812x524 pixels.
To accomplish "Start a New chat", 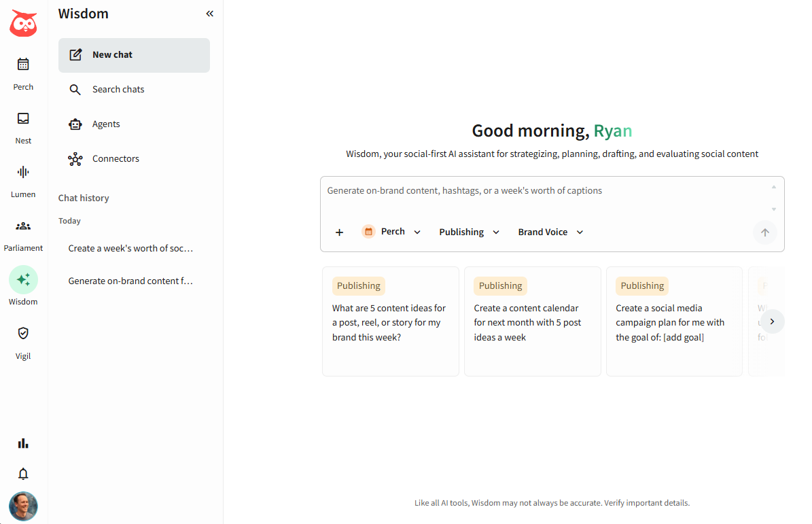I will 134,55.
